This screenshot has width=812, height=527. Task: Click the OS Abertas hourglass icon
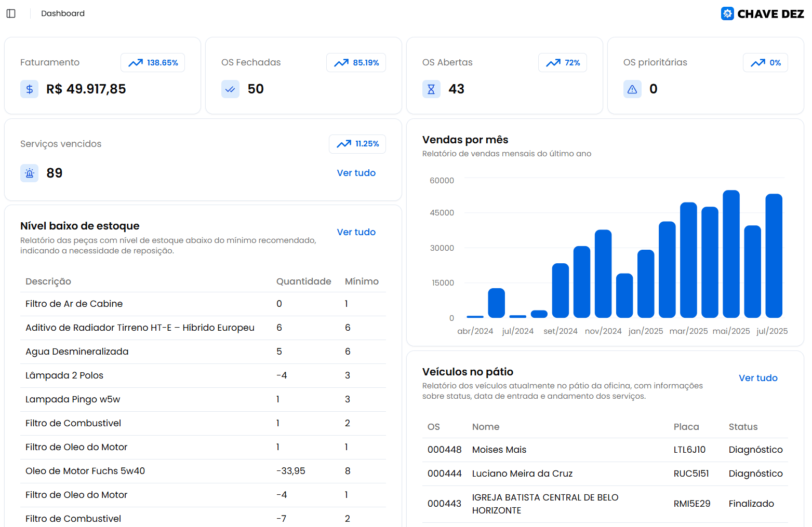[x=431, y=89]
